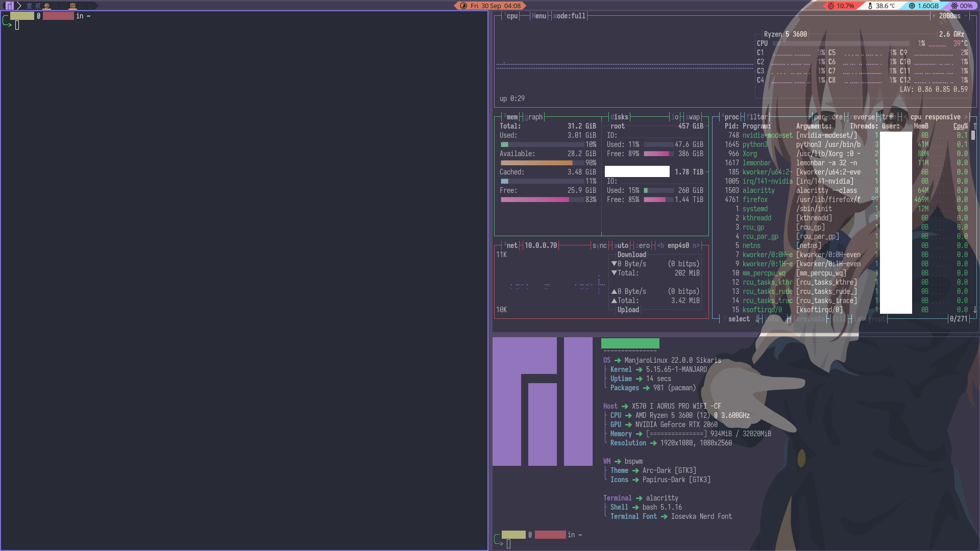Switch to next sort column right of cpu responsive
Image resolution: width=980 pixels, height=551 pixels.
click(966, 117)
